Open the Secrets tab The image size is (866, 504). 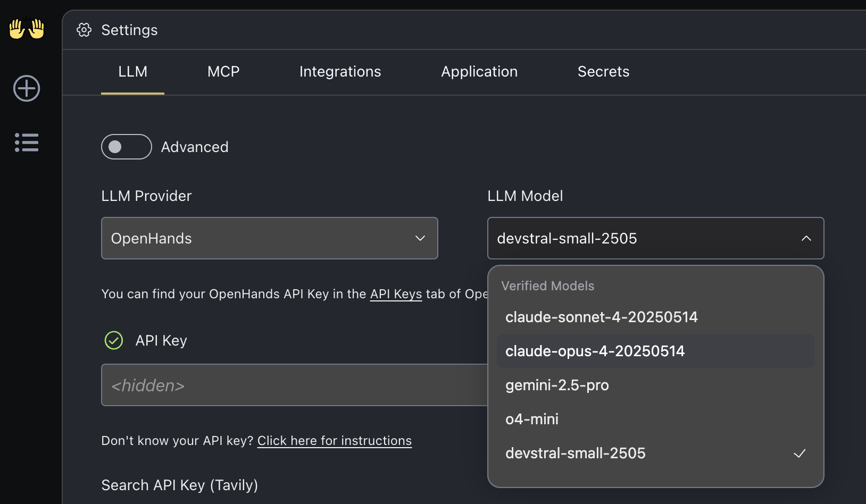click(603, 72)
